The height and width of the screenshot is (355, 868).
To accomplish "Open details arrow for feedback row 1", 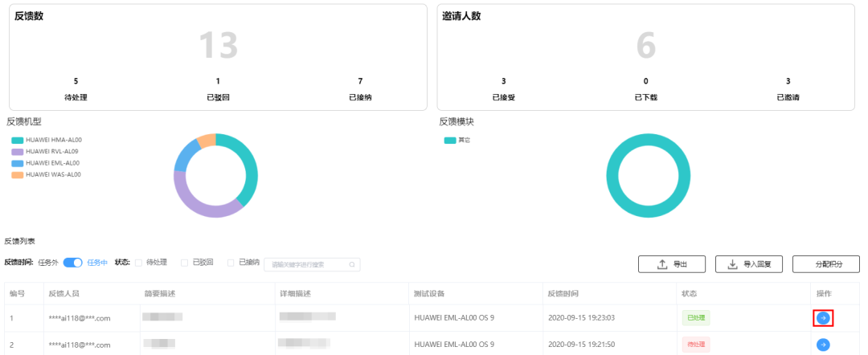I will click(822, 318).
